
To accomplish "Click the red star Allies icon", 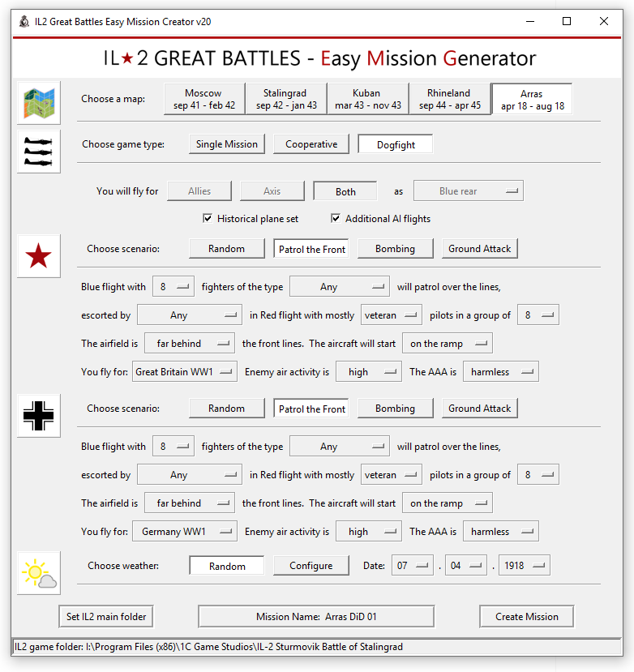I will [x=39, y=256].
